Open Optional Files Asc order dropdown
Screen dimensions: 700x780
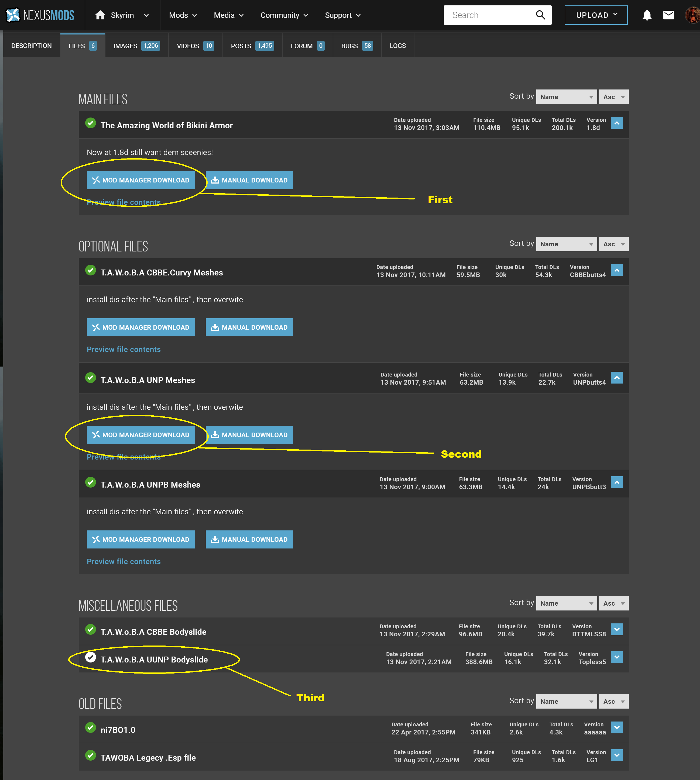[x=613, y=244]
